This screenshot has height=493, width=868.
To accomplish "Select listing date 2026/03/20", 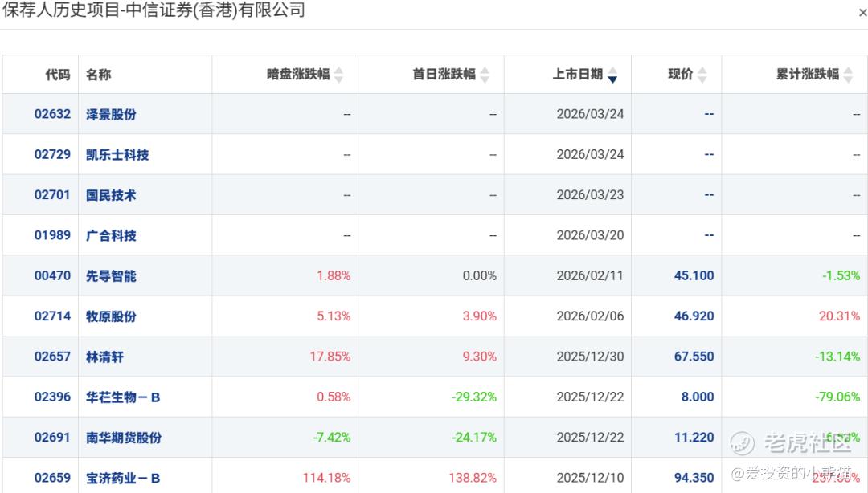I will [x=590, y=235].
